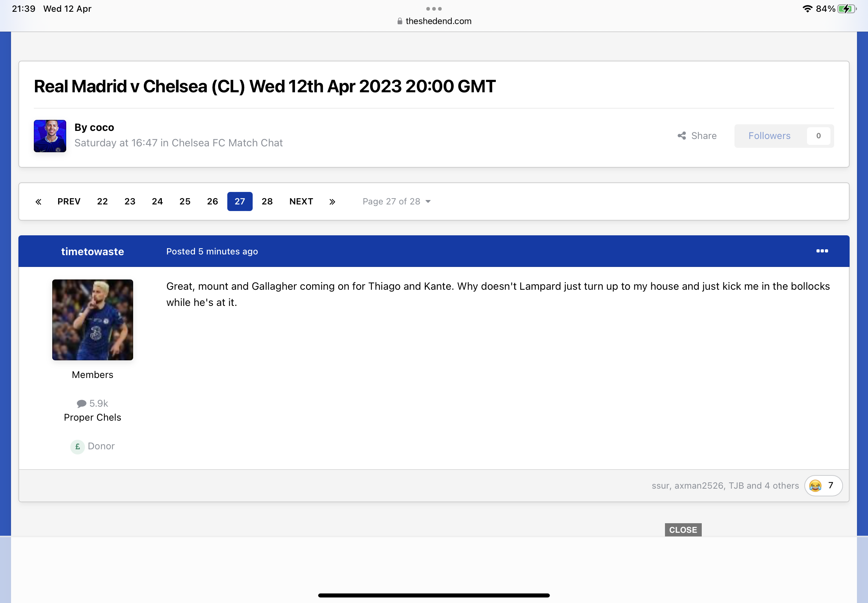Open Chelsea FC Match Chat forum link
Viewport: 868px width, 603px height.
227,143
